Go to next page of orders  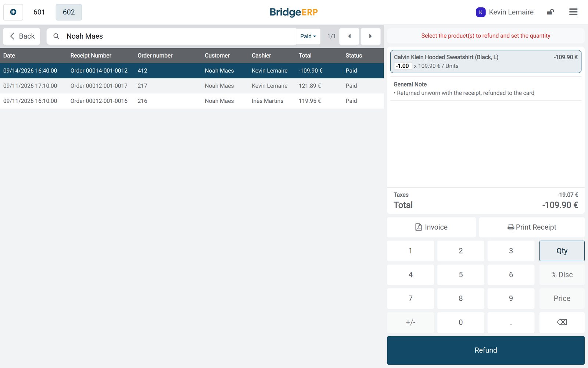point(370,36)
